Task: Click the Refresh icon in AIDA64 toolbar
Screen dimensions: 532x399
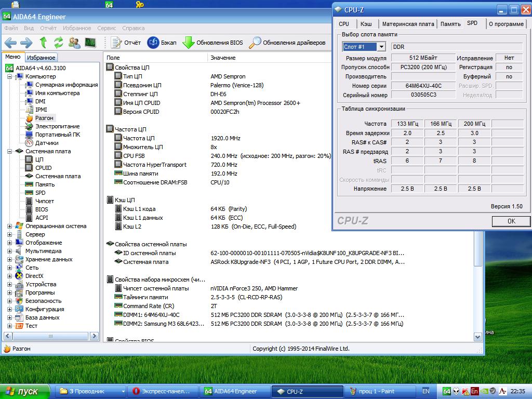Action: pyautogui.click(x=59, y=43)
